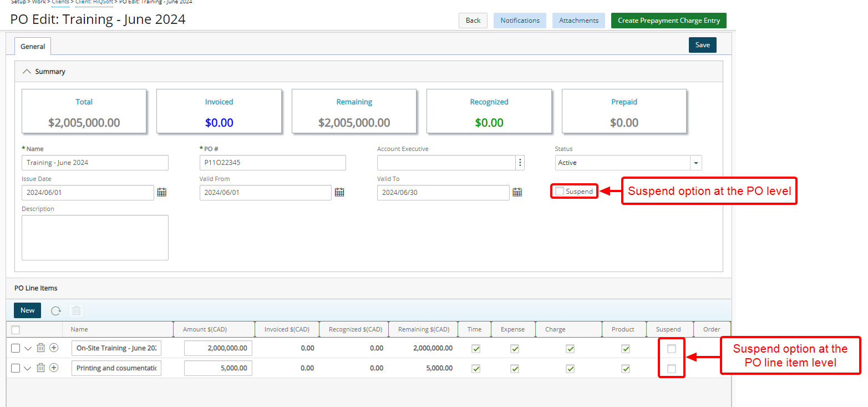Edit the On-Site Training name field
Viewport: 868px width, 407px height.
pos(116,348)
